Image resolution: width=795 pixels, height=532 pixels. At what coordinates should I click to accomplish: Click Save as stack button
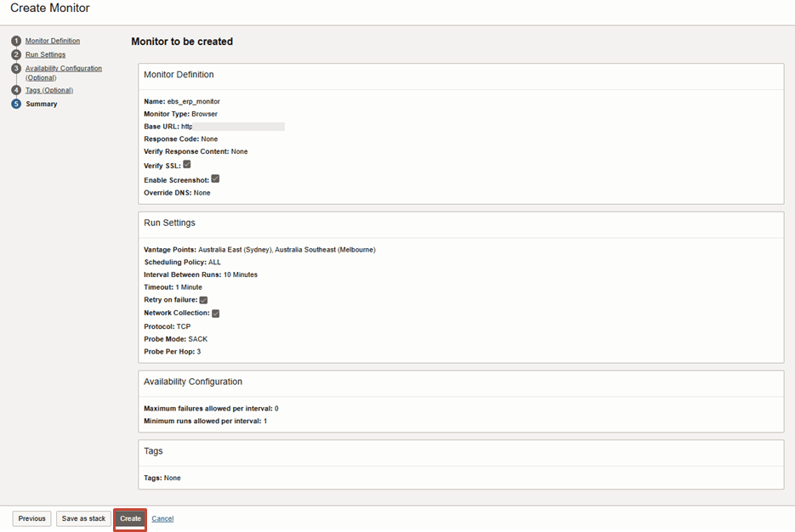tap(83, 518)
